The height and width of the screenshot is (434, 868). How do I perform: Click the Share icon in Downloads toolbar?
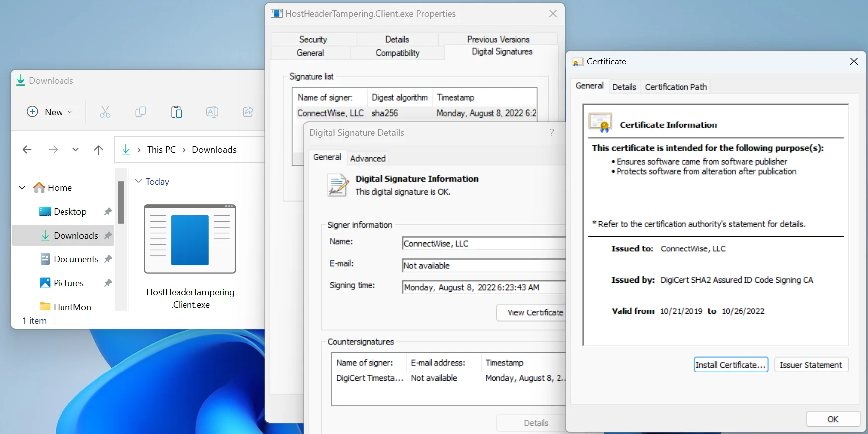(248, 112)
